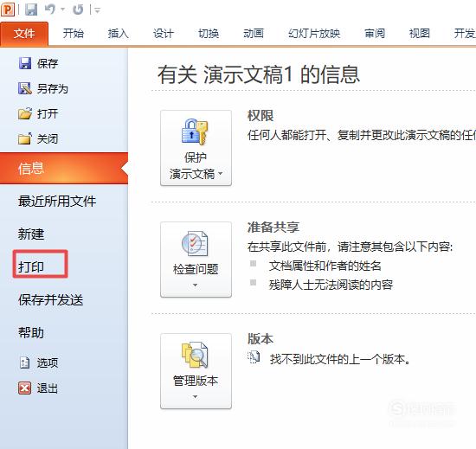Click the title 有关 演示文稿1 的信息
Screen dimensions: 476x449
coord(259,74)
